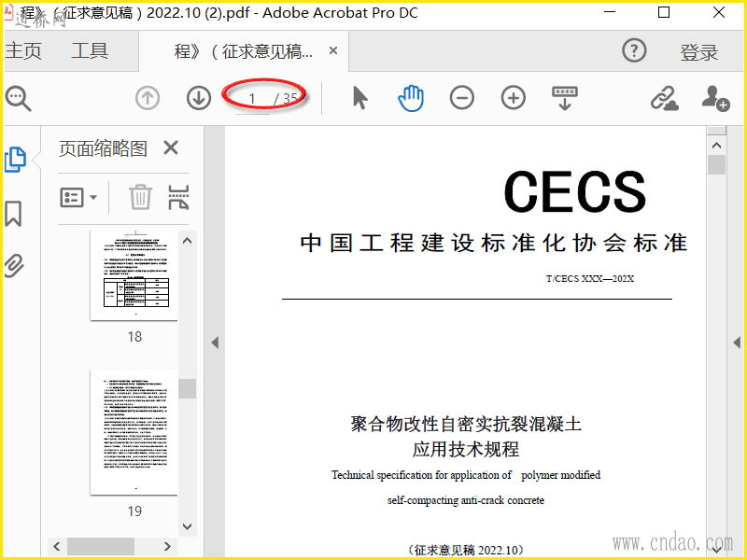747x560 pixels.
Task: Click the thumbnail panel scroll up arrow
Action: pos(188,241)
